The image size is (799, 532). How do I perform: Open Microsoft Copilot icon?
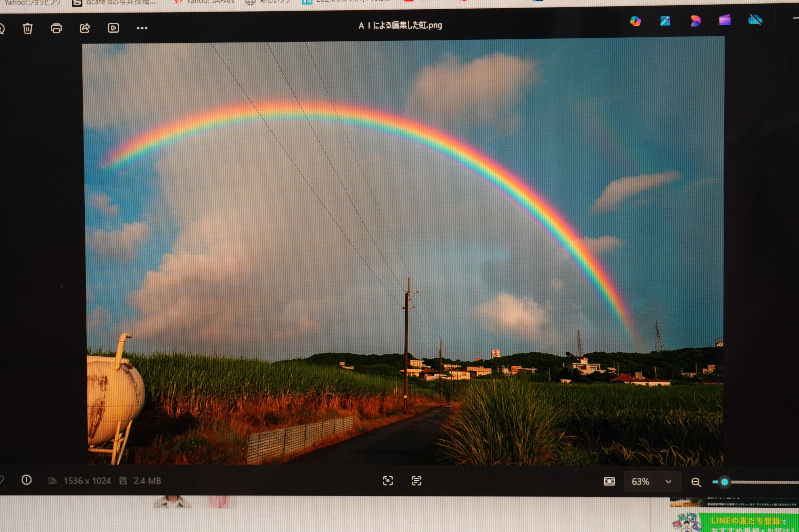pyautogui.click(x=635, y=21)
